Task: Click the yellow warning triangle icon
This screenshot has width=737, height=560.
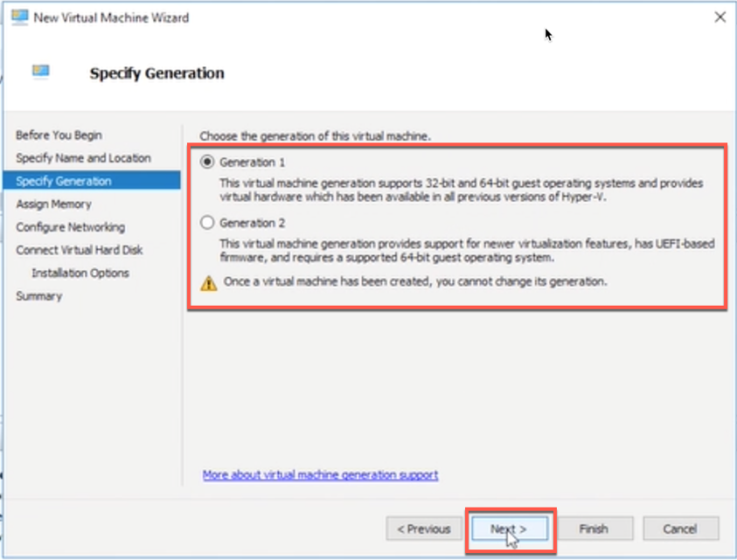Action: click(209, 283)
